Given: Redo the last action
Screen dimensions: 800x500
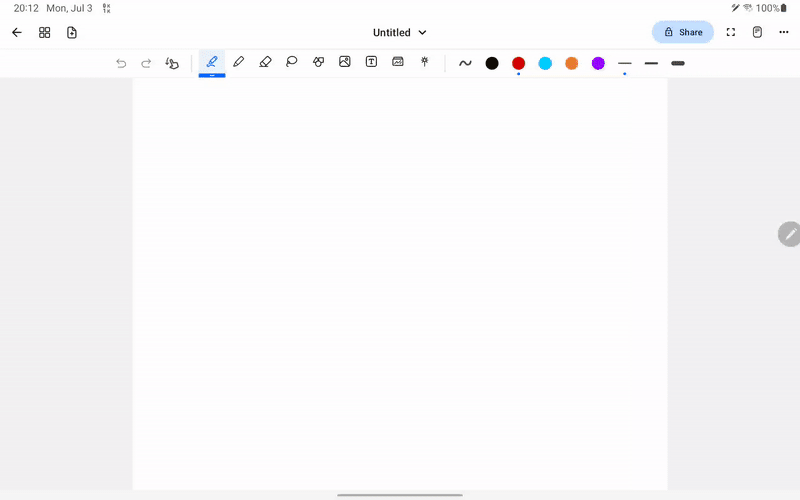Looking at the screenshot, I should pyautogui.click(x=146, y=63).
